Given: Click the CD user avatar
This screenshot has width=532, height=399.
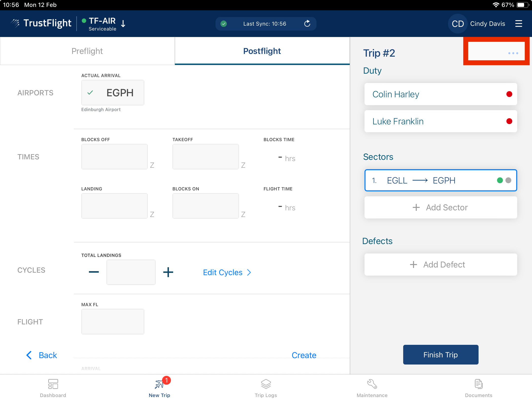Looking at the screenshot, I should coord(458,24).
